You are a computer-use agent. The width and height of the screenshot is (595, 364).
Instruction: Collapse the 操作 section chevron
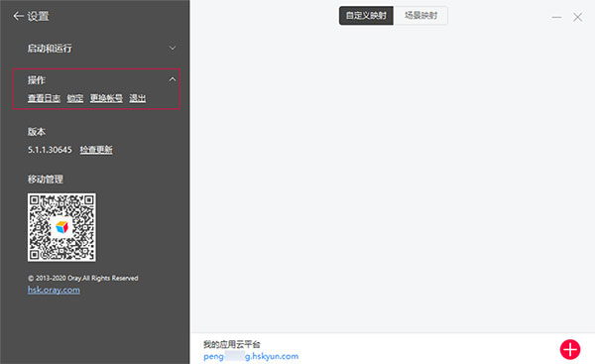pos(173,79)
